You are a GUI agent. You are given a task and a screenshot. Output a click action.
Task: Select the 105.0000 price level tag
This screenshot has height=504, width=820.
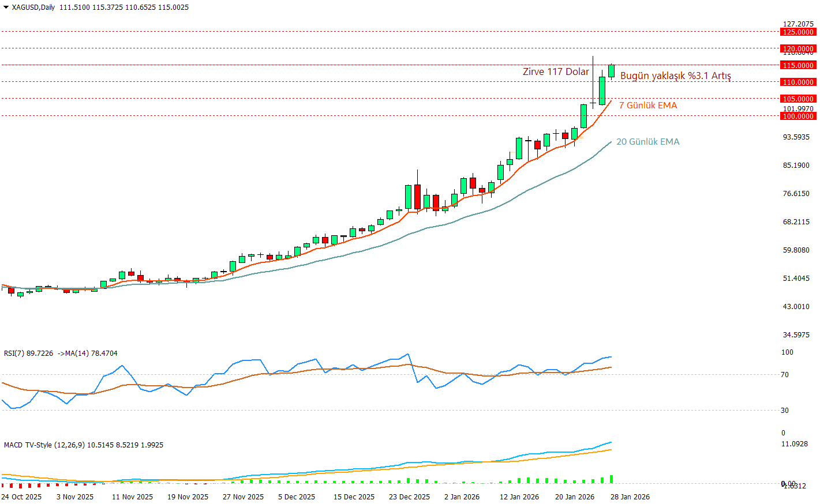tap(797, 99)
